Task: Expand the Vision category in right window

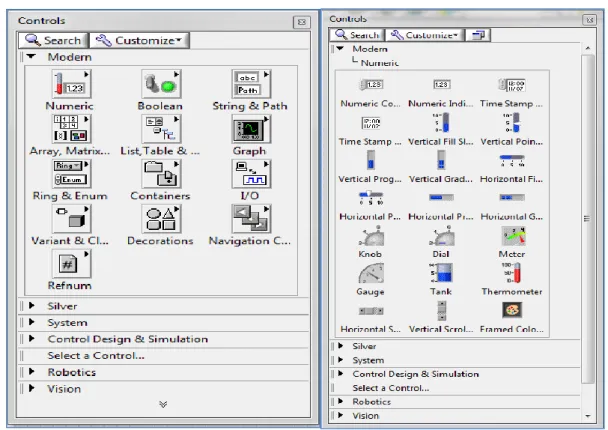Action: [x=340, y=416]
